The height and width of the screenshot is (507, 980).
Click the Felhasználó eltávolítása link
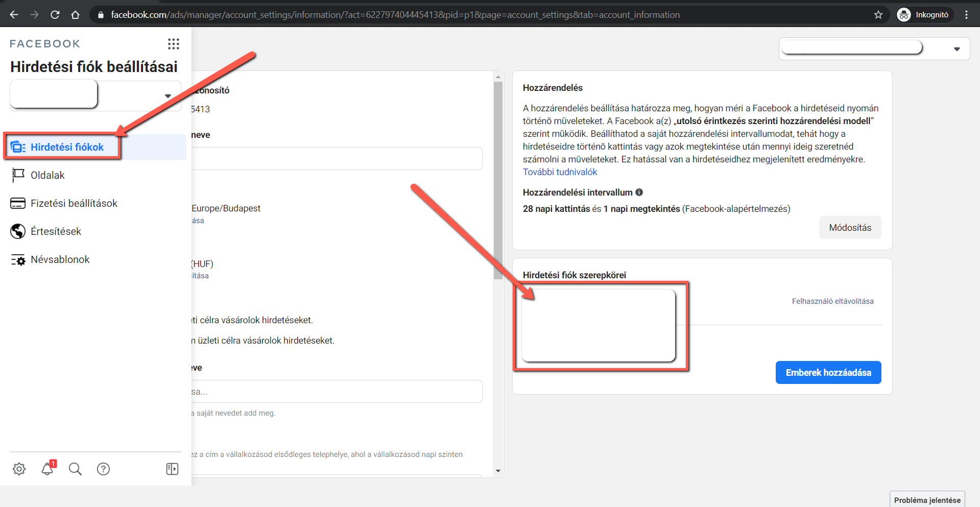[x=832, y=301]
